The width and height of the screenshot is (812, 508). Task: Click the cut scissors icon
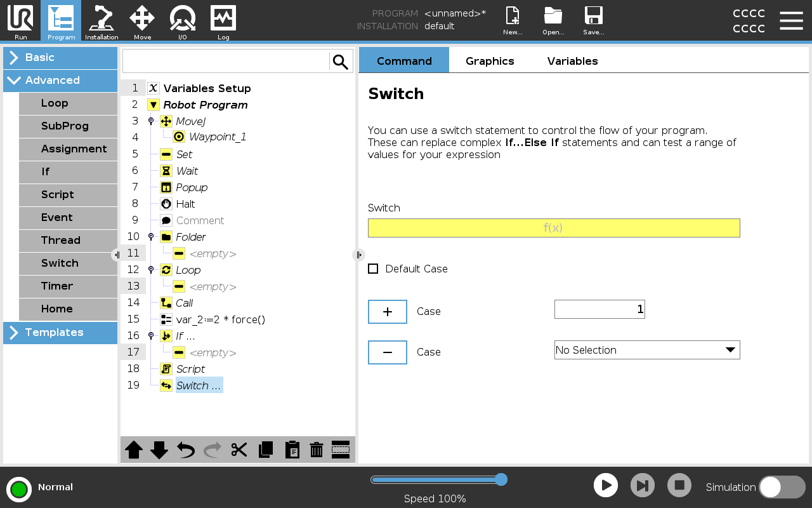point(239,450)
